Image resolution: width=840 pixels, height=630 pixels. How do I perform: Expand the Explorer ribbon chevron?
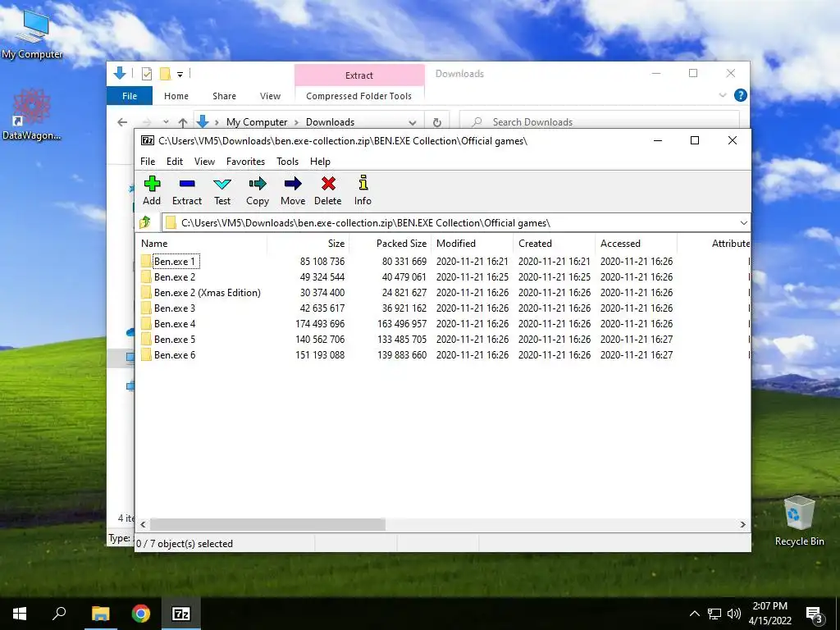pyautogui.click(x=723, y=95)
